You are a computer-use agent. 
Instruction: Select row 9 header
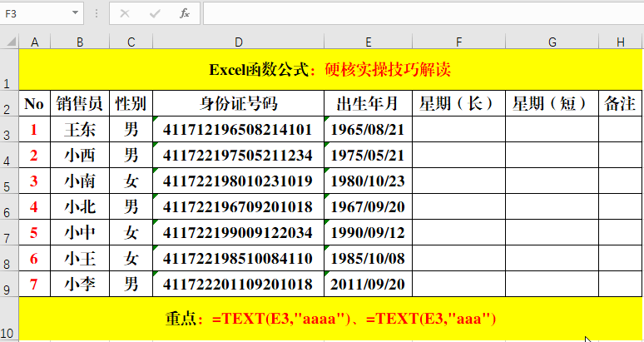(x=9, y=284)
